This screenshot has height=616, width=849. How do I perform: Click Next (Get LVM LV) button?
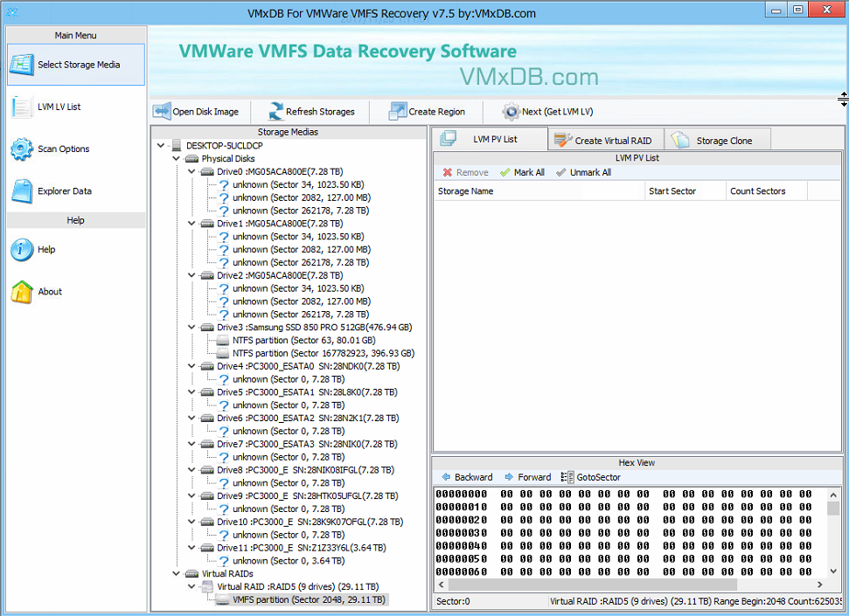click(x=546, y=112)
